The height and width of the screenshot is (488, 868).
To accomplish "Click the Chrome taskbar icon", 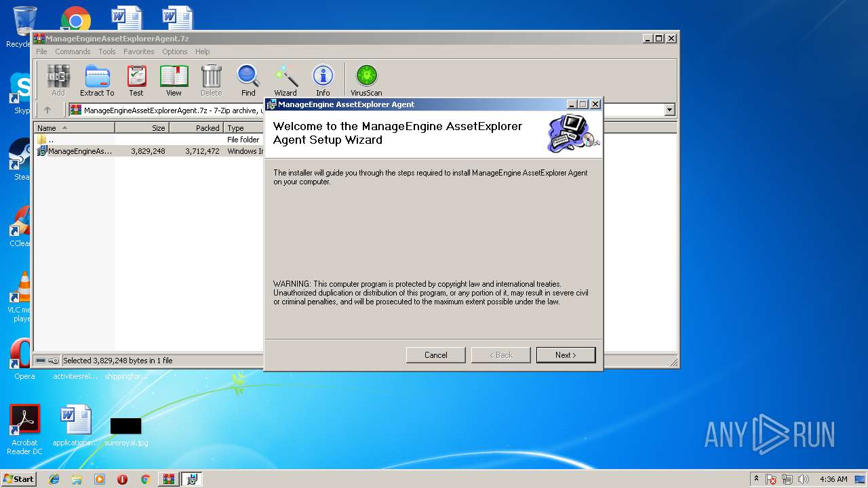I will 145,479.
